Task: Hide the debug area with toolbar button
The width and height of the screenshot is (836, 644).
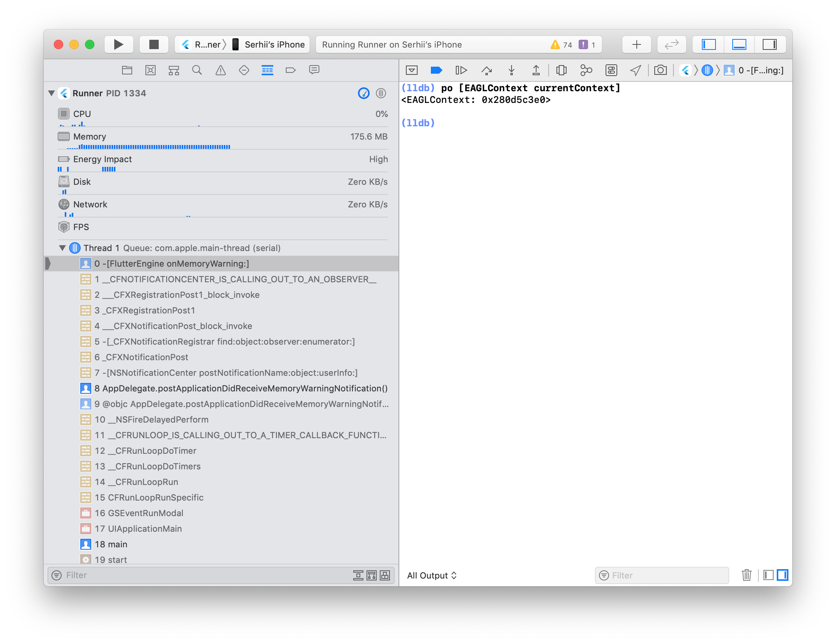Action: [x=412, y=70]
